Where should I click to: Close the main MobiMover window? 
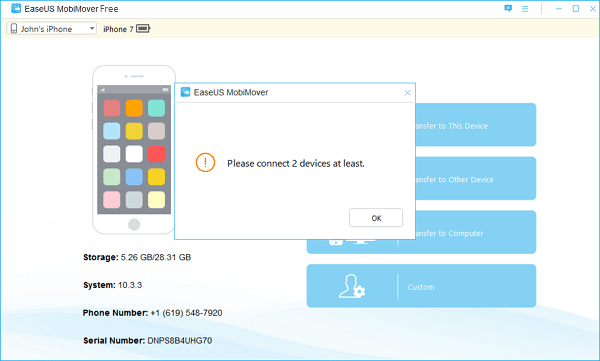coord(593,8)
